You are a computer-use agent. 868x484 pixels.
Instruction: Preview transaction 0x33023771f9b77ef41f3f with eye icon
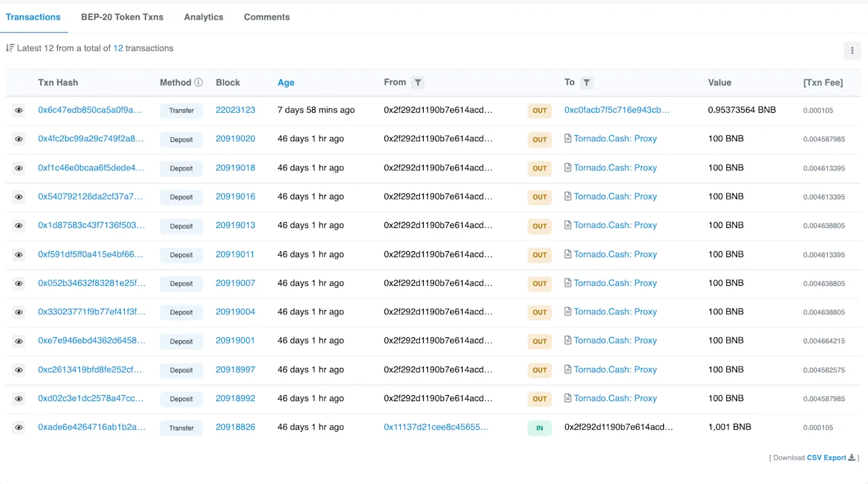[19, 312]
